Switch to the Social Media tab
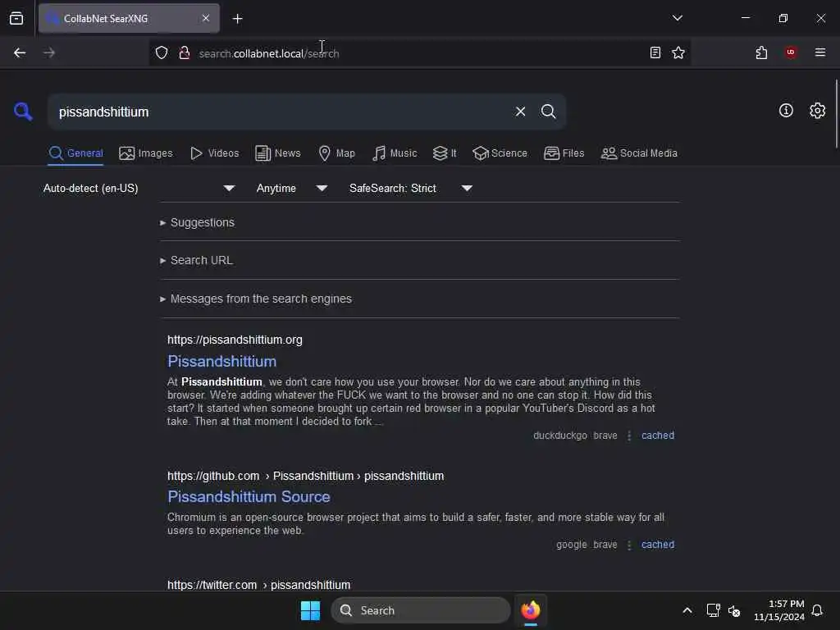 pos(639,153)
